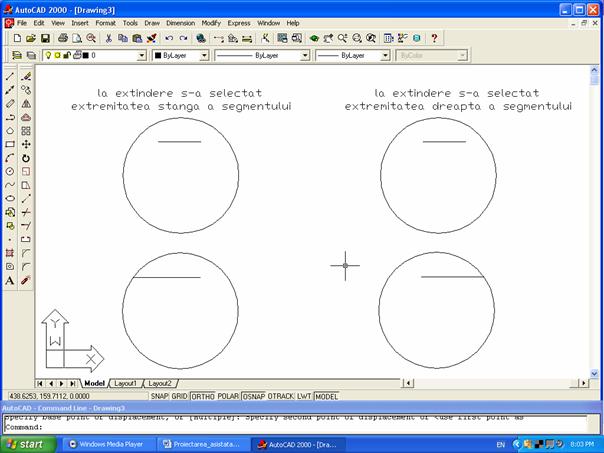Select the Circle draw tool
Image resolution: width=604 pixels, height=453 pixels.
click(10, 171)
